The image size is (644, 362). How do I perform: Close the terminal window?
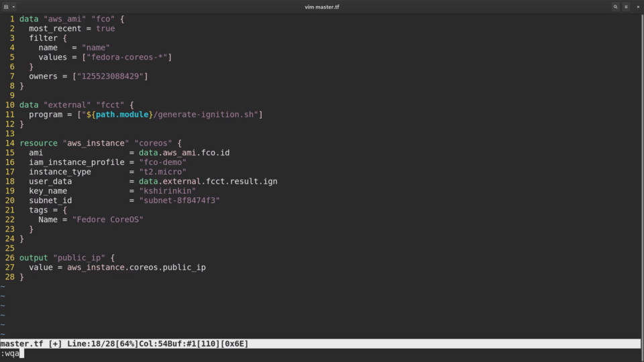pos(638,7)
